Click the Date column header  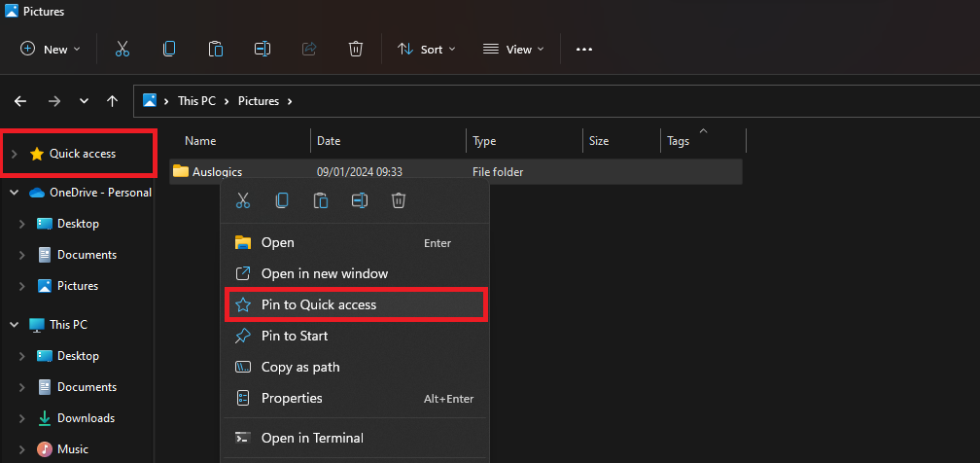329,141
